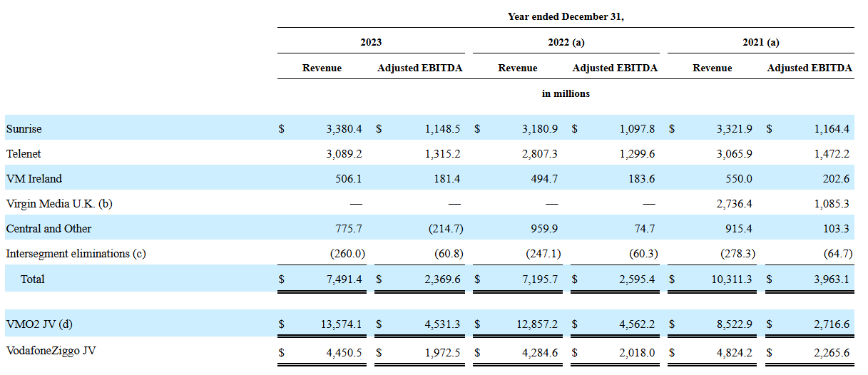The height and width of the screenshot is (375, 868).
Task: Click the in millions caption
Action: [x=566, y=93]
